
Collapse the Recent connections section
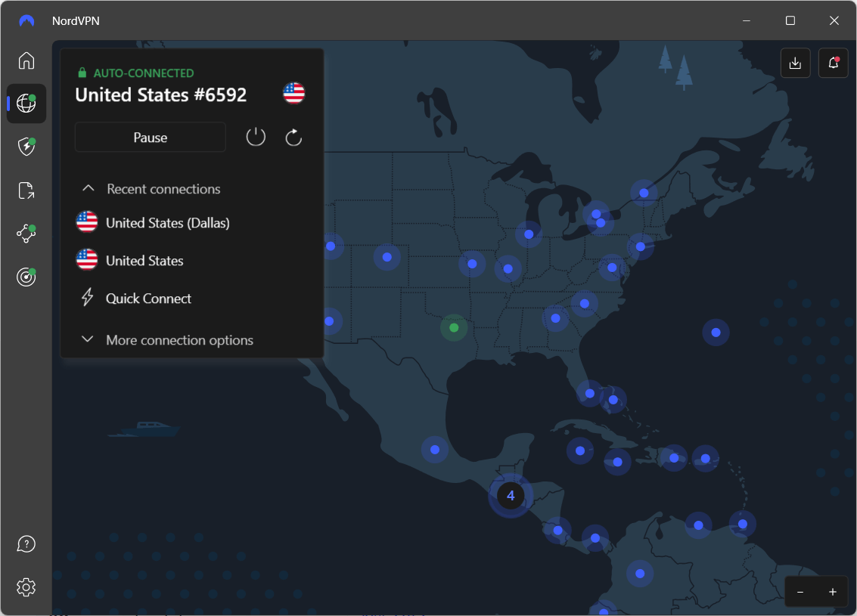151,189
